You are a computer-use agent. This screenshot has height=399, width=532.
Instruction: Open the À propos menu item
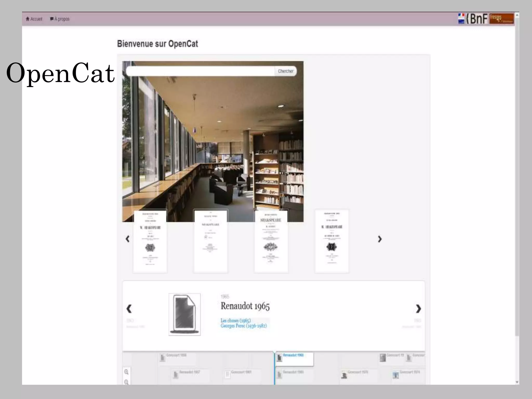coord(60,19)
